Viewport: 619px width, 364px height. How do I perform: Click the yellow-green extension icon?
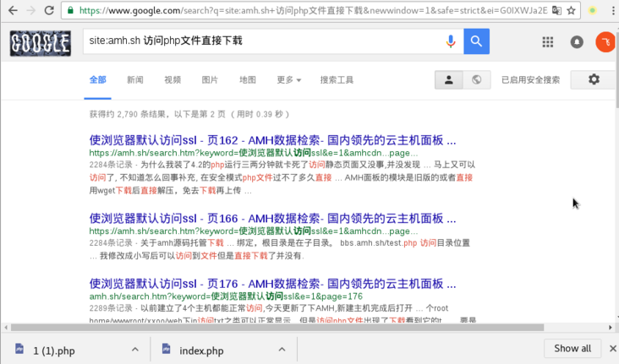click(592, 11)
